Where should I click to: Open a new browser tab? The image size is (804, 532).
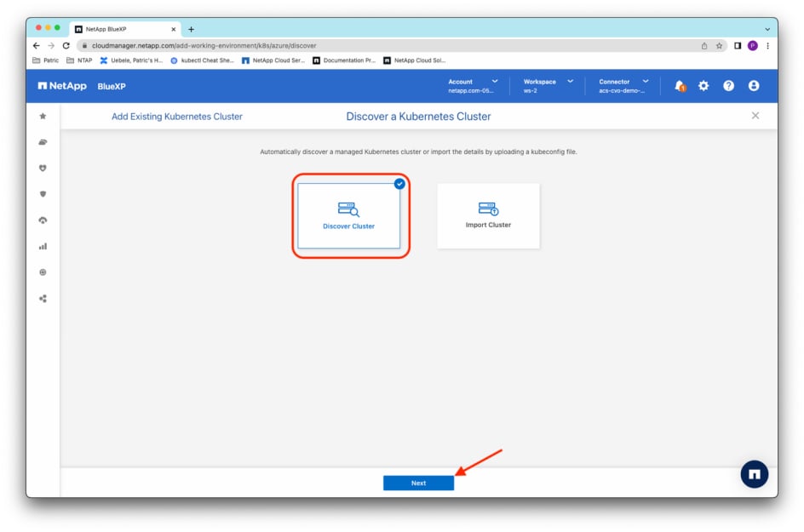pyautogui.click(x=191, y=29)
